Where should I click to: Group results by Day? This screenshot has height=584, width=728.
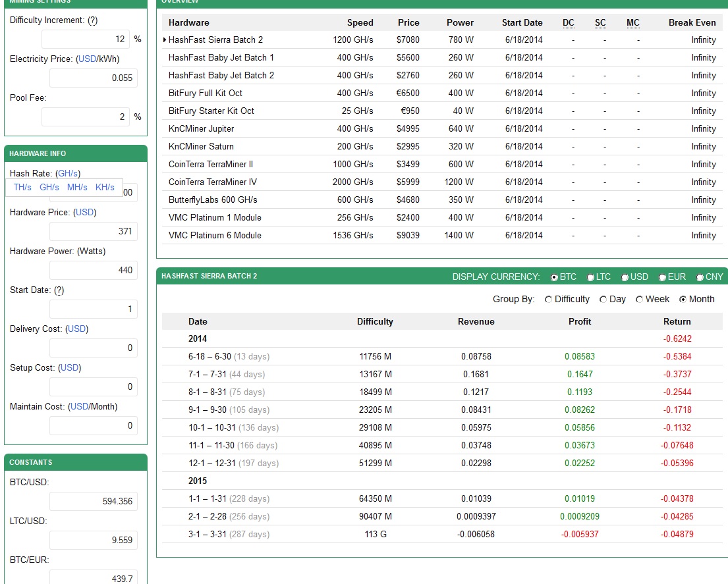(603, 300)
